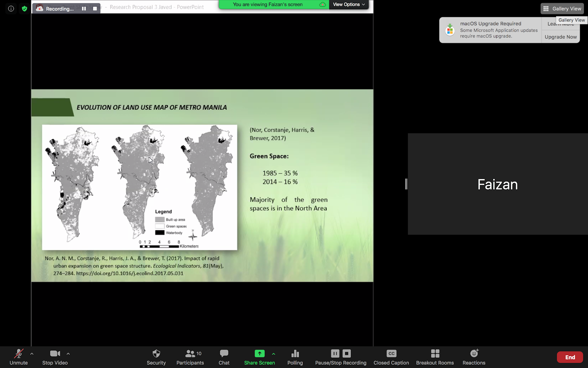The height and width of the screenshot is (368, 588).
Task: Expand video options arrow beside Stop Video
Action: 68,354
